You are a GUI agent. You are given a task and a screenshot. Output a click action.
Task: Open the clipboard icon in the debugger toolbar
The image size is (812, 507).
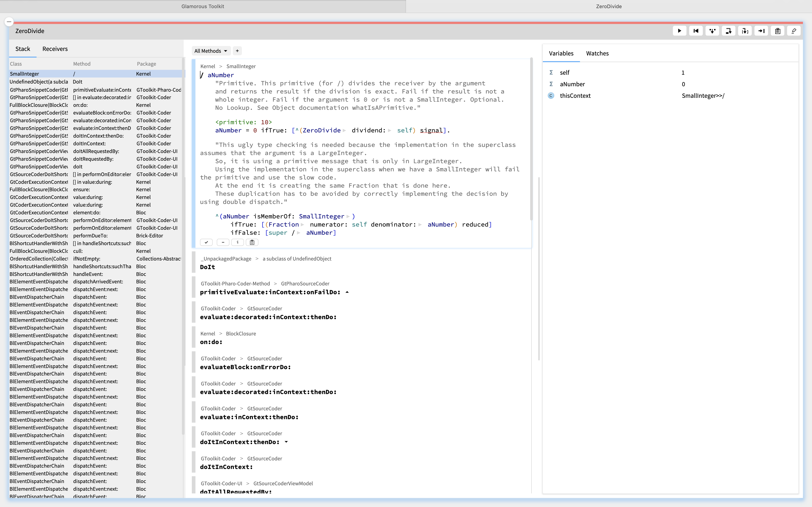pos(777,31)
